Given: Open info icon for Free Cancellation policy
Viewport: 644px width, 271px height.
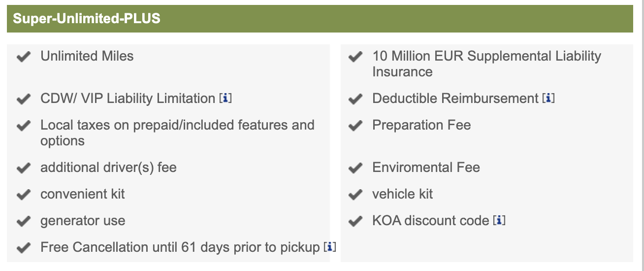Looking at the screenshot, I should (x=330, y=247).
